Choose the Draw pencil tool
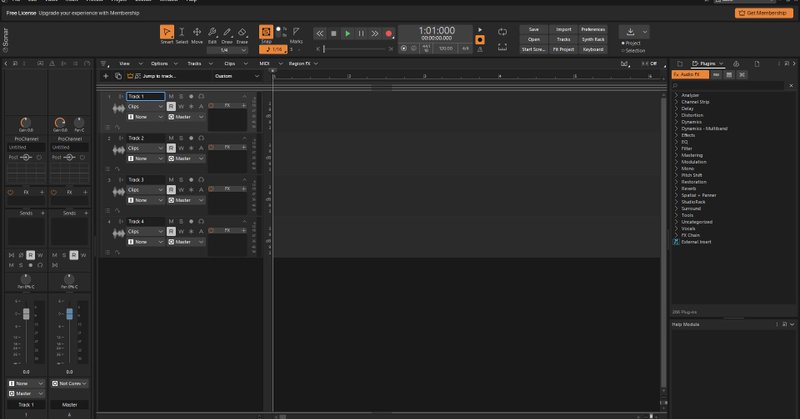Viewport: 800px width, 419px height. coord(227,32)
